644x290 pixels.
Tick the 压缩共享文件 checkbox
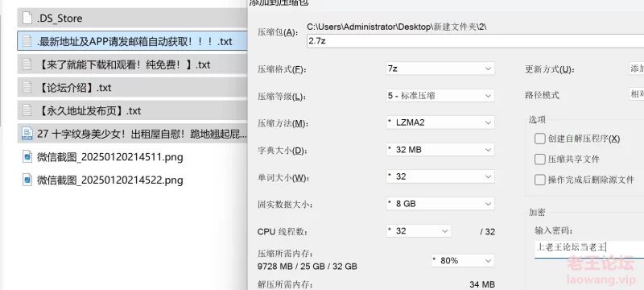pos(539,159)
